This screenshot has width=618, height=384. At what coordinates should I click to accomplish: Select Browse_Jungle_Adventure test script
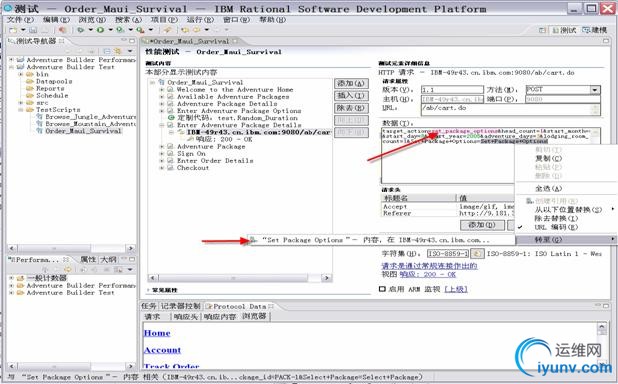[x=90, y=117]
